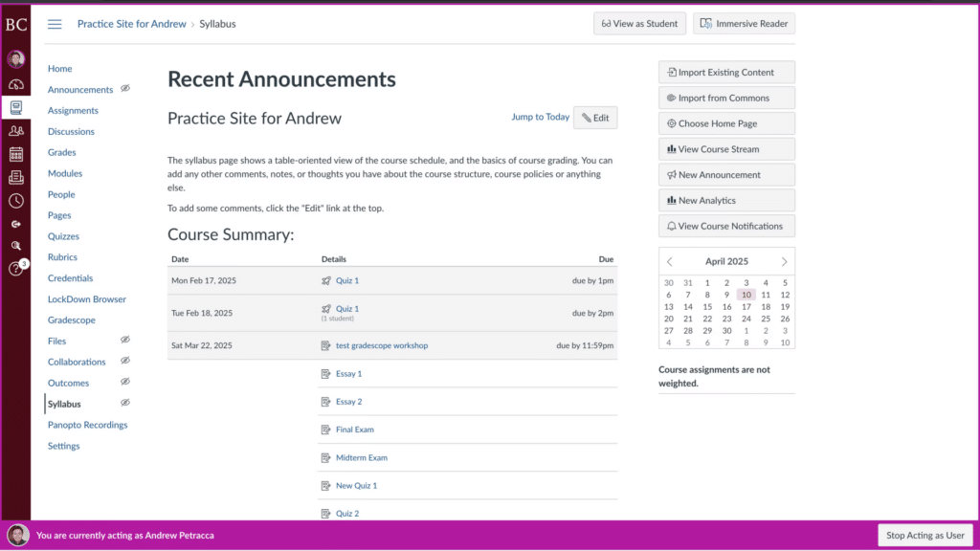The height and width of the screenshot is (551, 980).
Task: Click the assignment icon next to Essay 1
Action: (325, 374)
